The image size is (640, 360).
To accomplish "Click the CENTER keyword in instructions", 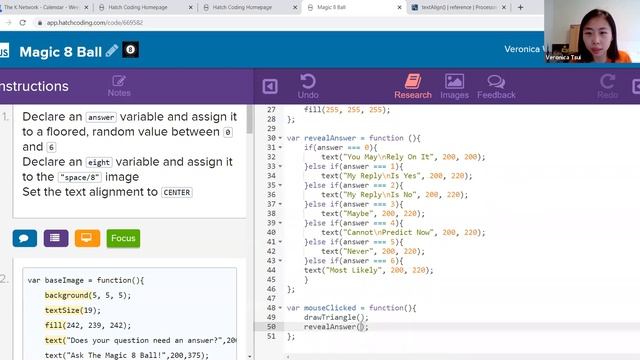I will click(x=177, y=192).
